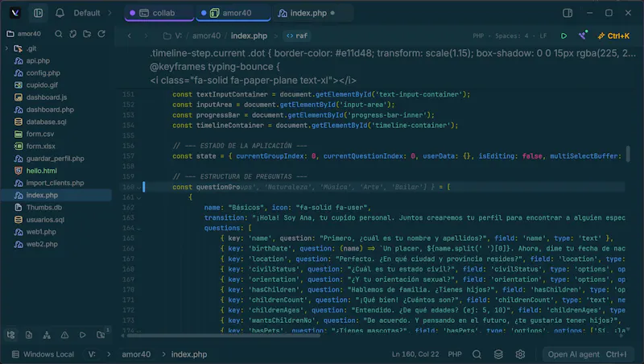
Task: Click V: drive in editor breadcrumb
Action: pos(178,35)
